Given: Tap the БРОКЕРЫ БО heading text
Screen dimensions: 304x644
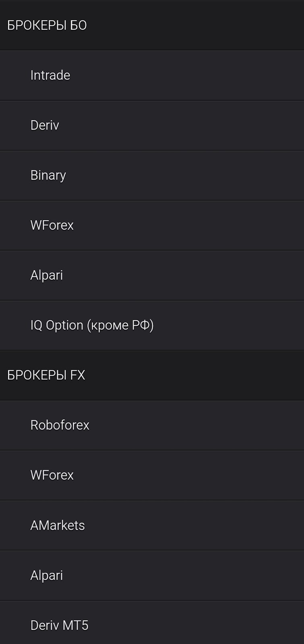Looking at the screenshot, I should point(47,25).
